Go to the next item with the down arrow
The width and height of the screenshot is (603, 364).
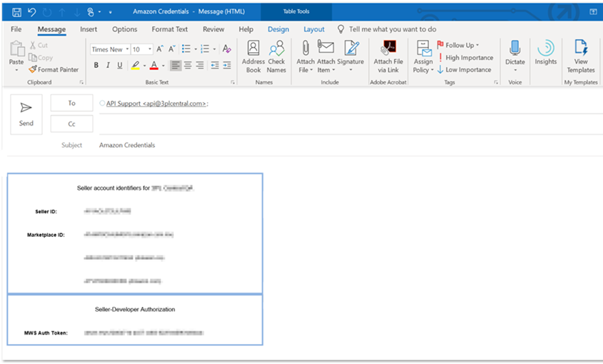click(x=77, y=12)
